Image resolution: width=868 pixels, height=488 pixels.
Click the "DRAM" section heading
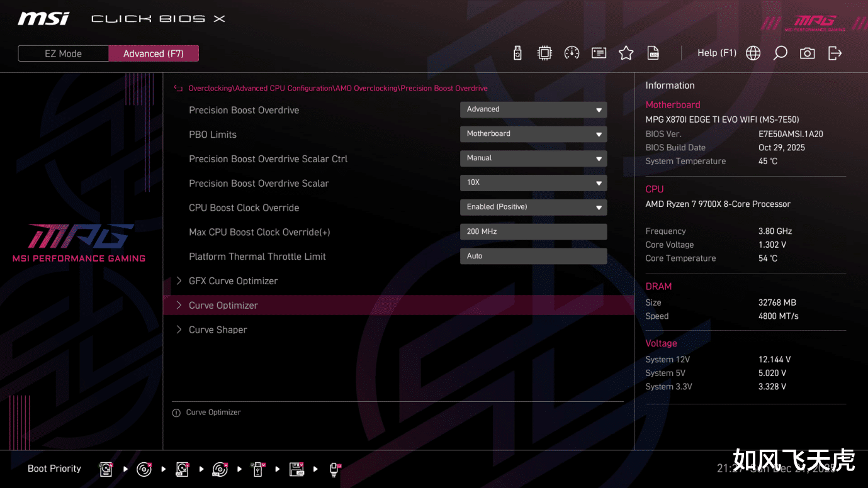[x=659, y=287]
